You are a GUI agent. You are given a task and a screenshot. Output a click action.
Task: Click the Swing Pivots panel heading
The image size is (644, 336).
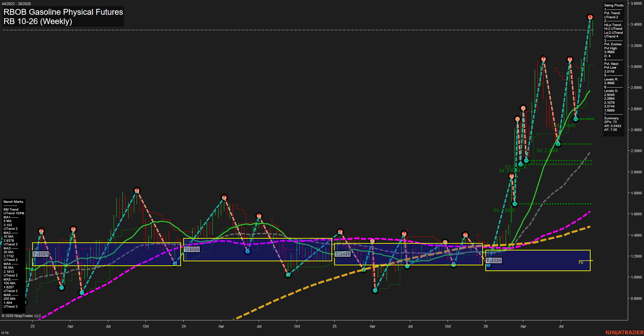(614, 5)
